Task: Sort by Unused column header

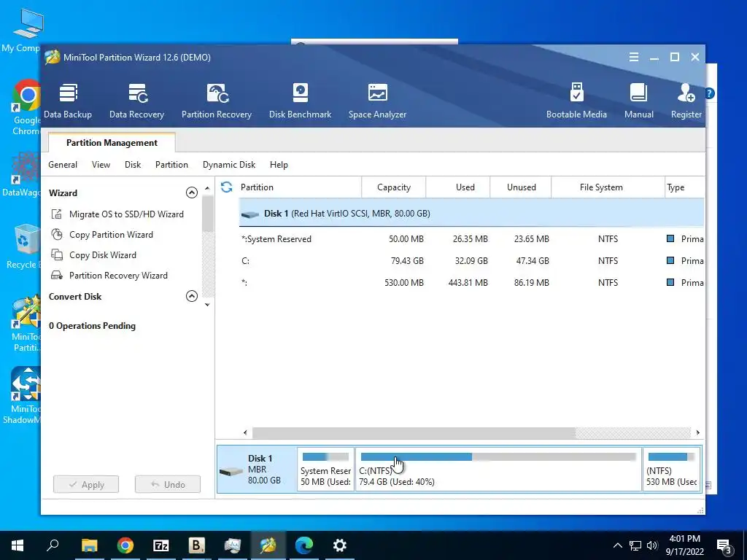Action: (x=521, y=187)
